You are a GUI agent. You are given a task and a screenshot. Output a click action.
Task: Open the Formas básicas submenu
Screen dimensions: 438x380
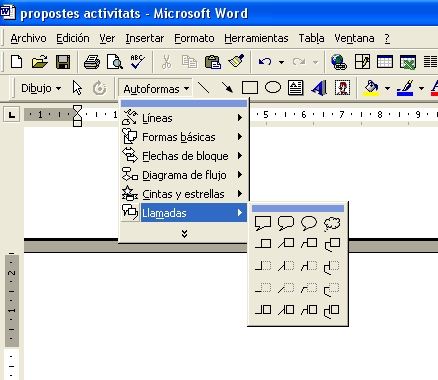pyautogui.click(x=184, y=137)
